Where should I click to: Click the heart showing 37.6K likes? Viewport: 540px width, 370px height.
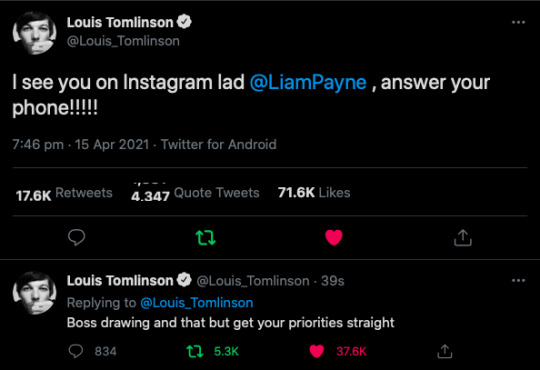tap(316, 351)
